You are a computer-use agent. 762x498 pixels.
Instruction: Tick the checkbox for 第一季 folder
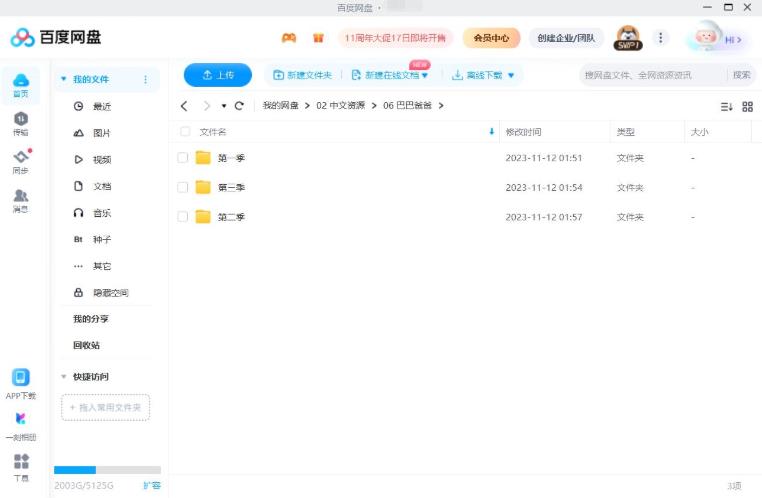click(182, 157)
